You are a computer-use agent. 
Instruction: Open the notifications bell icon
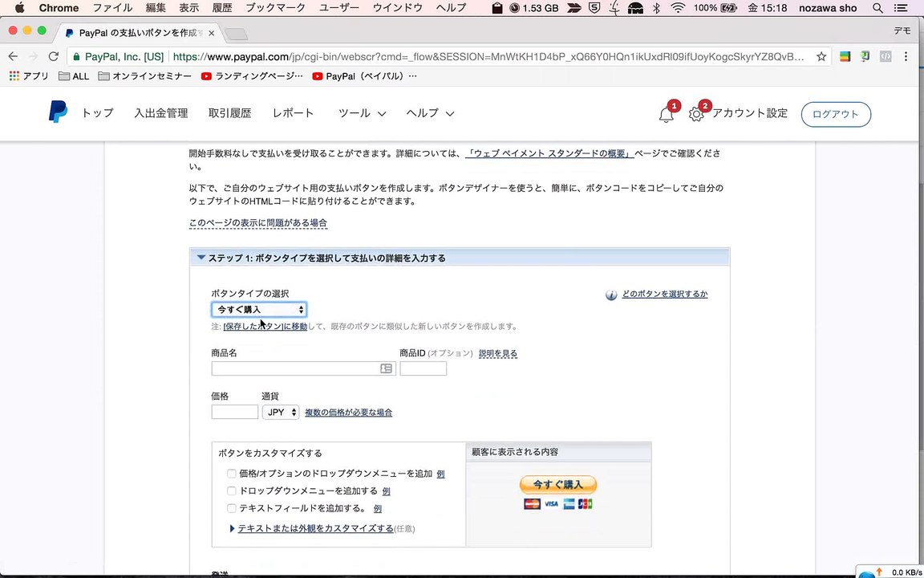(667, 115)
